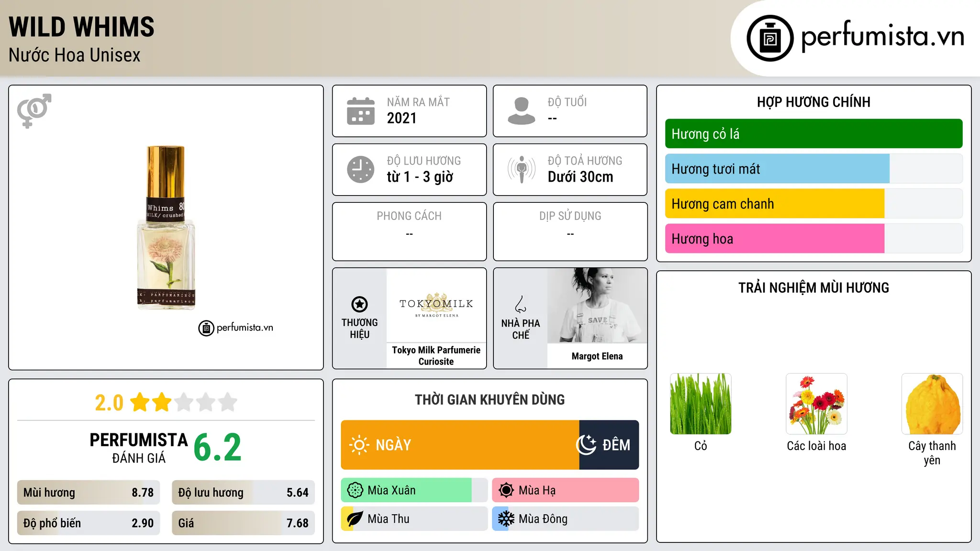Click the first gold rating star
980x551 pixels.
point(140,402)
